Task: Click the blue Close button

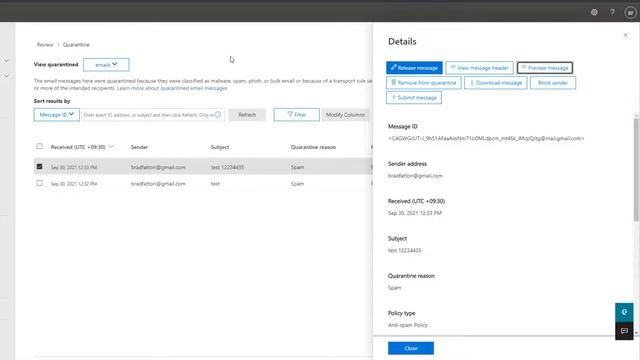Action: pyautogui.click(x=411, y=348)
